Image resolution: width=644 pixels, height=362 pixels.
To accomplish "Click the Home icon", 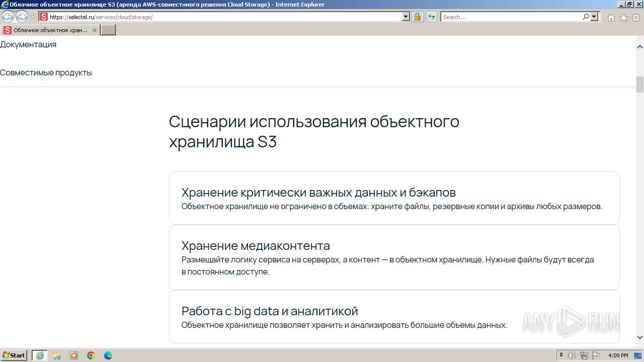I will coord(611,18).
